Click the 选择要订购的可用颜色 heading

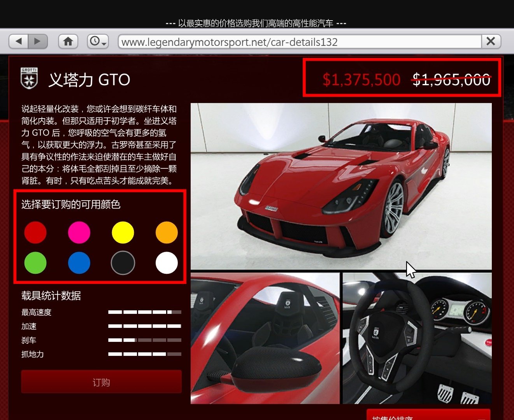pyautogui.click(x=71, y=205)
